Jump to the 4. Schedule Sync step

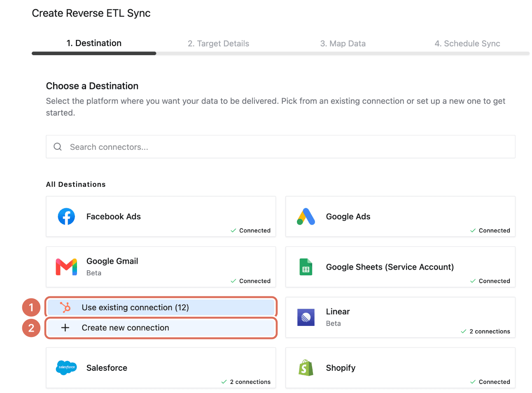467,44
